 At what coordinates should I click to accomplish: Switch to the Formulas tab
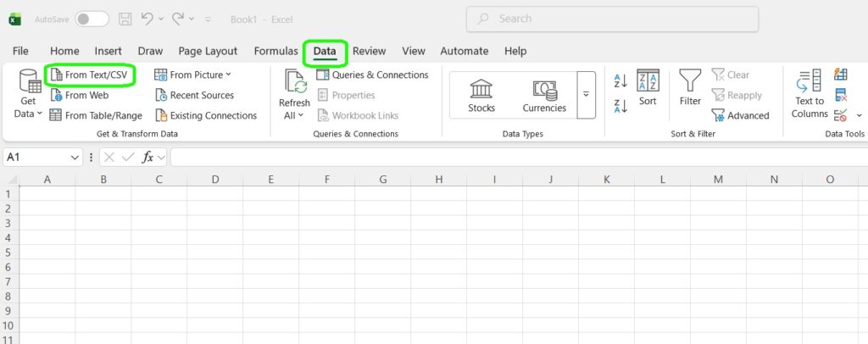[275, 51]
